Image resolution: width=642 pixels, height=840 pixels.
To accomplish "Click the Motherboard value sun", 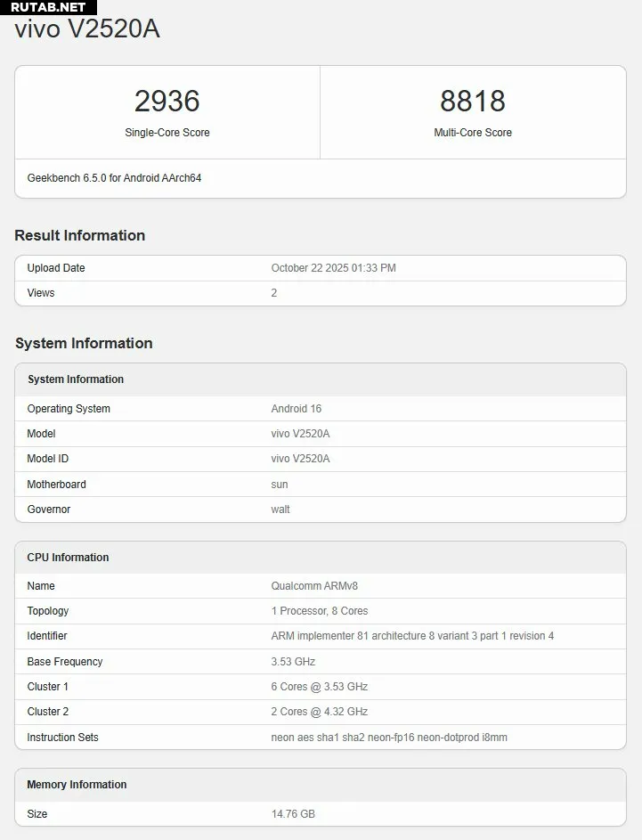I will pos(280,485).
